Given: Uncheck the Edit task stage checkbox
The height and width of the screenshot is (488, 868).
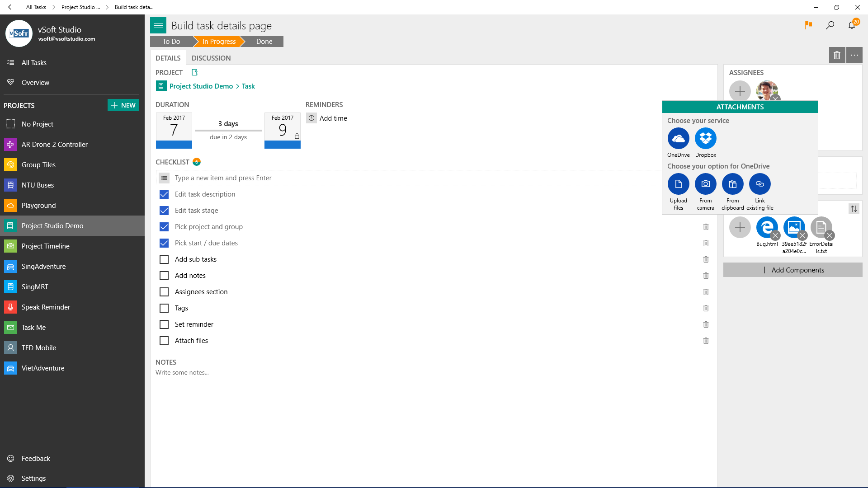Looking at the screenshot, I should (x=164, y=211).
